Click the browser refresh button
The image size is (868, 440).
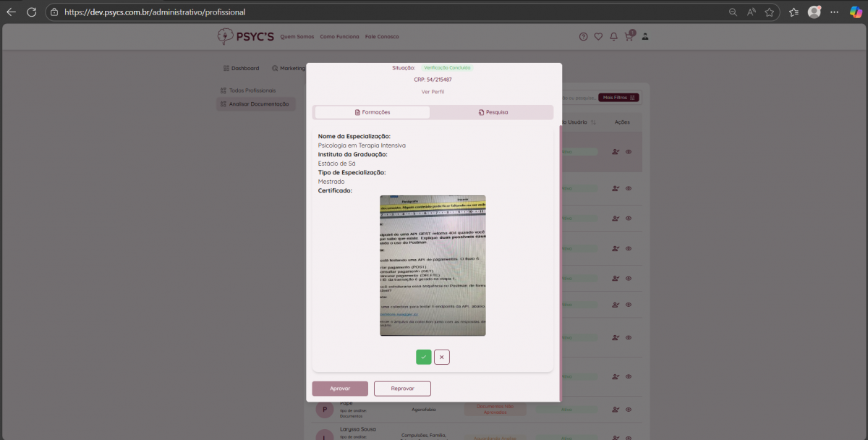click(x=31, y=12)
